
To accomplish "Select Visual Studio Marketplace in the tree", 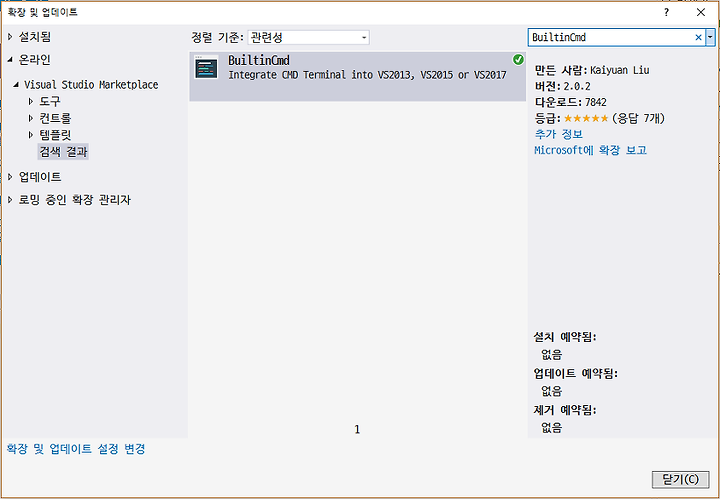I will pos(91,84).
